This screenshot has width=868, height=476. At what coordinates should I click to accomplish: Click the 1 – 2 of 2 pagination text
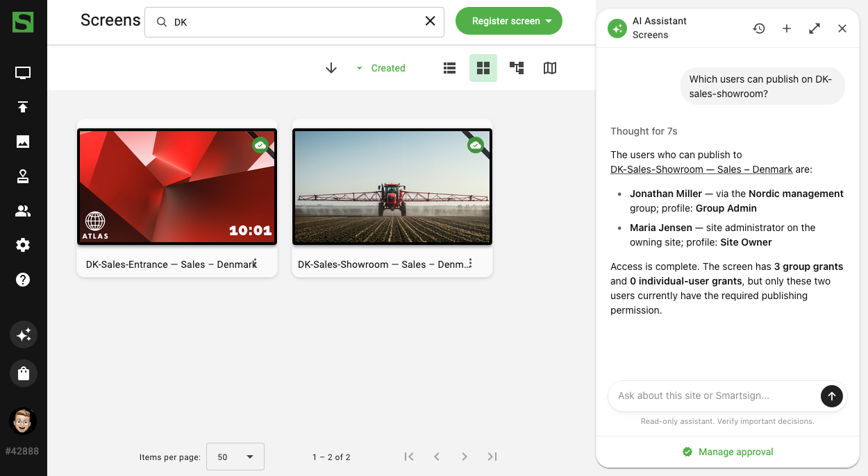point(331,457)
